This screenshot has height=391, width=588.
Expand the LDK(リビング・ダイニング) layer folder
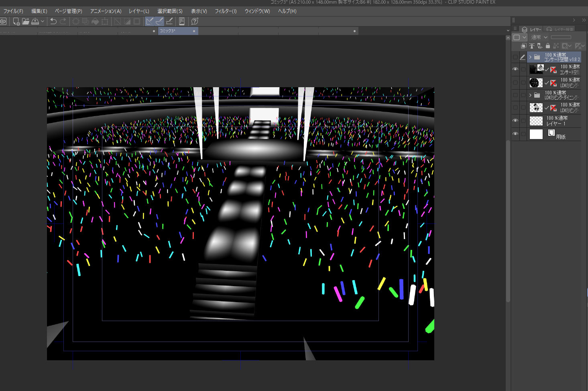[x=530, y=95]
